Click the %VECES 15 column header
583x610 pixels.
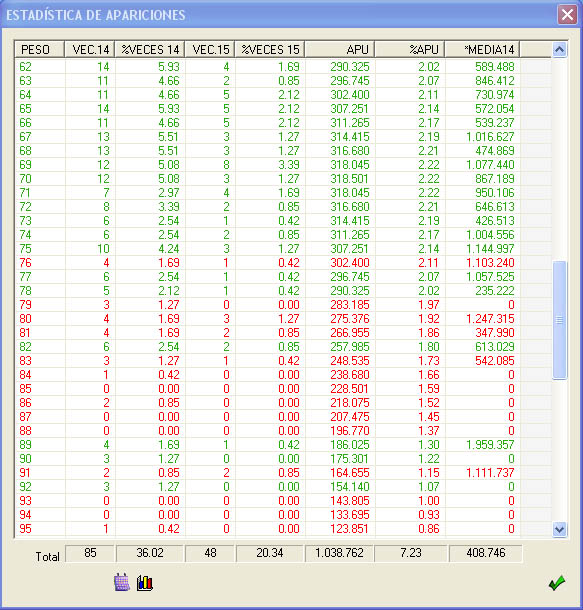click(270, 49)
